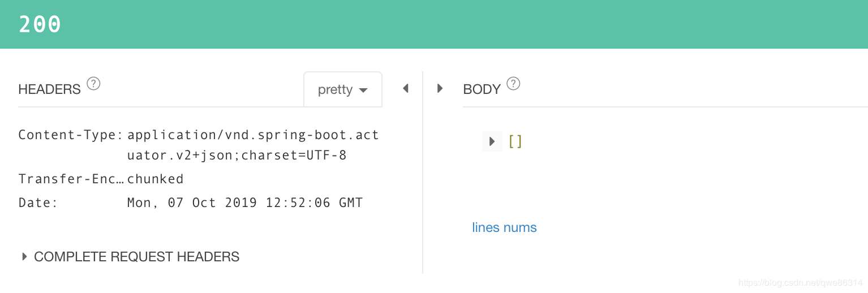Click the square brackets in the body
This screenshot has width=868, height=293.
pos(515,141)
